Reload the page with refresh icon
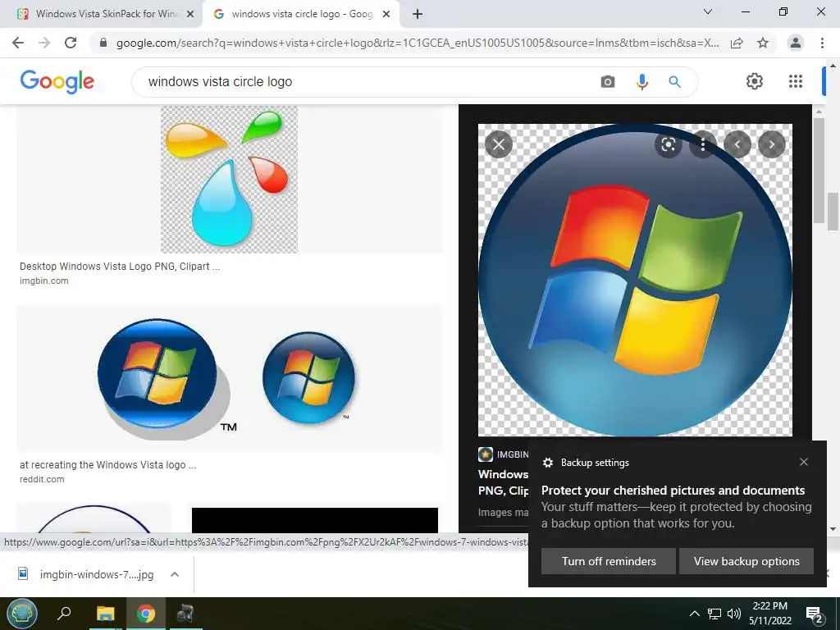 pyautogui.click(x=71, y=43)
